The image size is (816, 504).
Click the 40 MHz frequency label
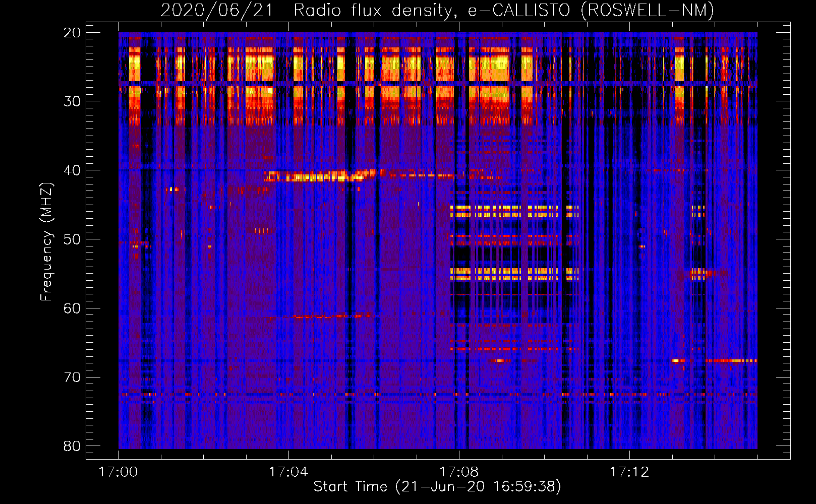(x=72, y=170)
